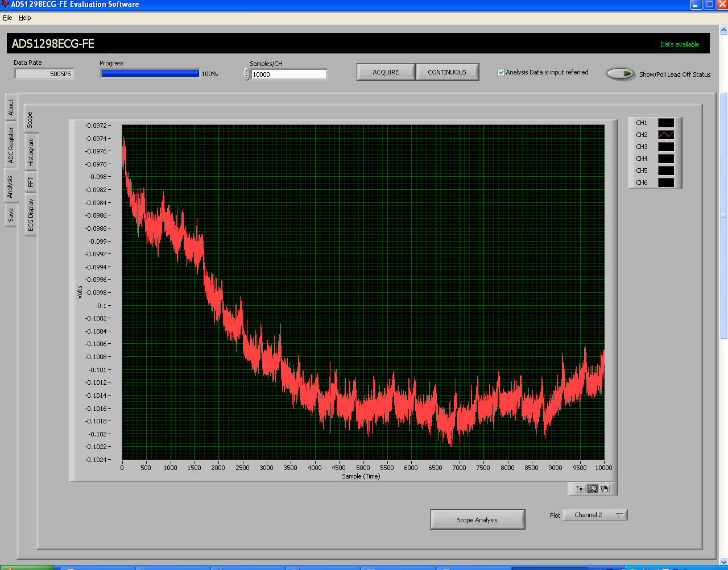This screenshot has width=728, height=570.
Task: Click the x-axis value 10000
Action: [x=603, y=468]
